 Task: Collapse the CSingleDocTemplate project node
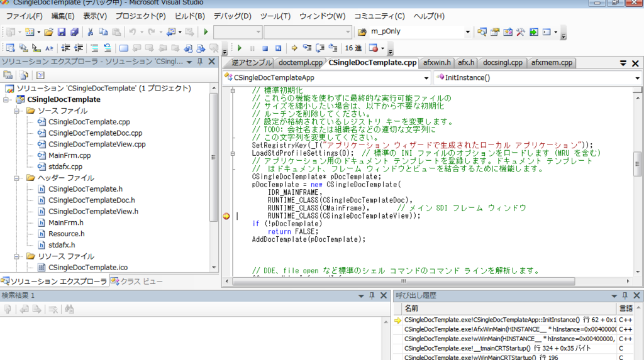click(6, 100)
